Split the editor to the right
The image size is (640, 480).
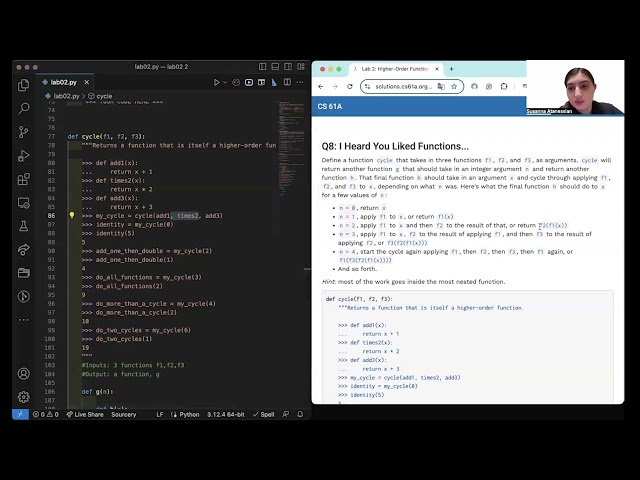[x=287, y=82]
